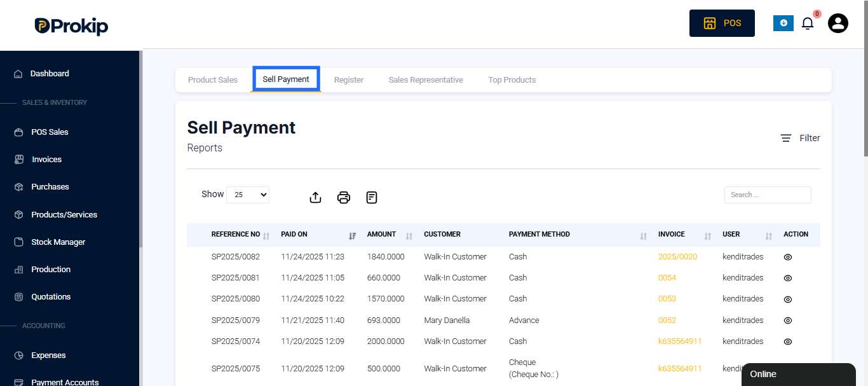Click the Products/Services cube icon
868x386 pixels.
click(x=18, y=215)
